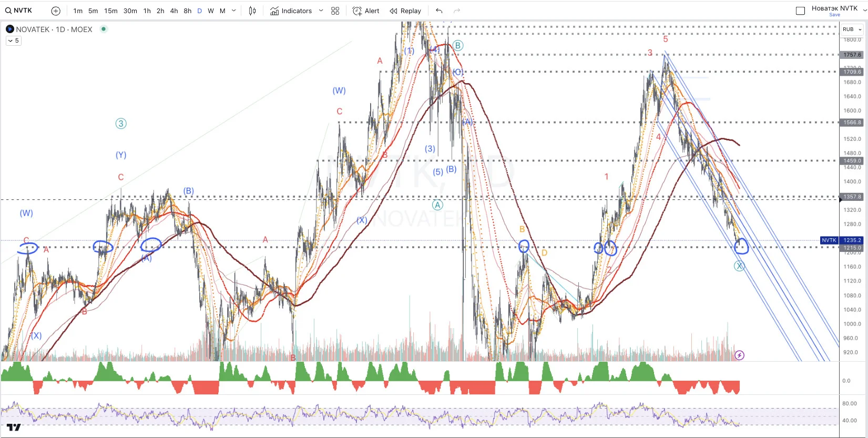Expand the layout menu next to Новатэк NVTK

point(865,9)
